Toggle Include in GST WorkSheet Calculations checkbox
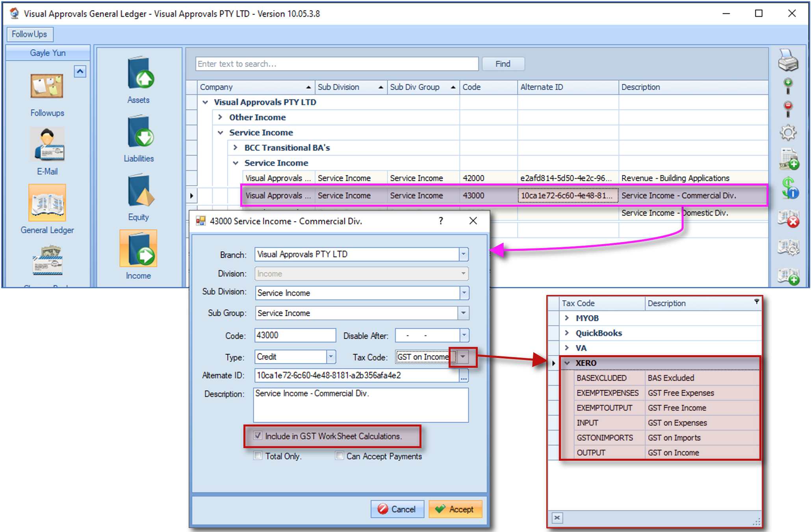Screen dimensions: 811x532 [258, 436]
